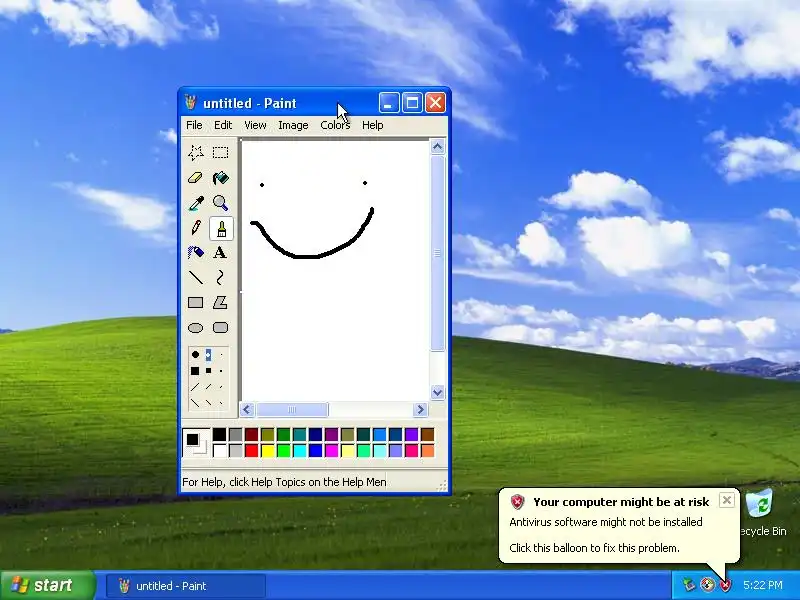The image size is (800, 600).
Task: Choose the medium round brush shape
Action: [208, 355]
